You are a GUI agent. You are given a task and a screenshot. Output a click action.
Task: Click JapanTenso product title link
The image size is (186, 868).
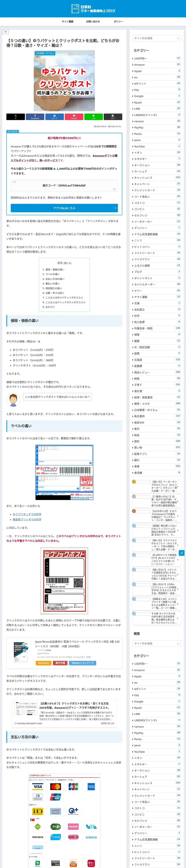pos(77,644)
